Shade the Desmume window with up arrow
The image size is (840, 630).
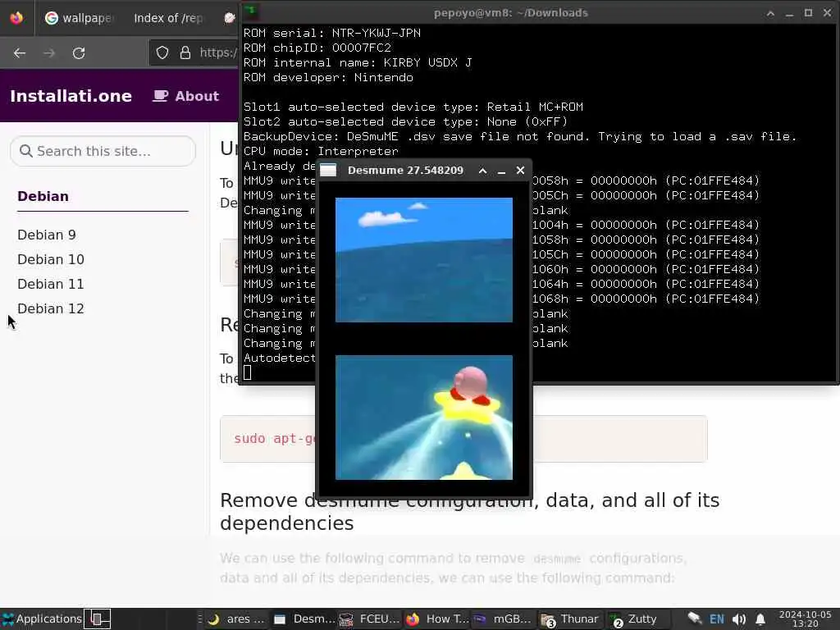click(482, 171)
